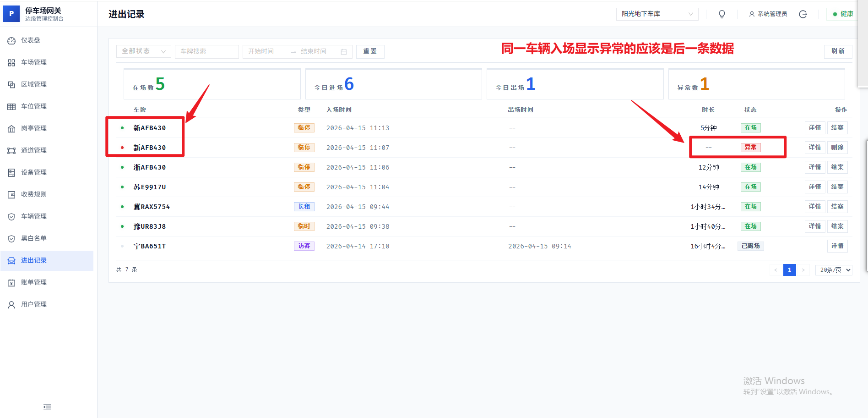This screenshot has height=418, width=868.
Task: Click the 重置 reset button
Action: [x=370, y=51]
